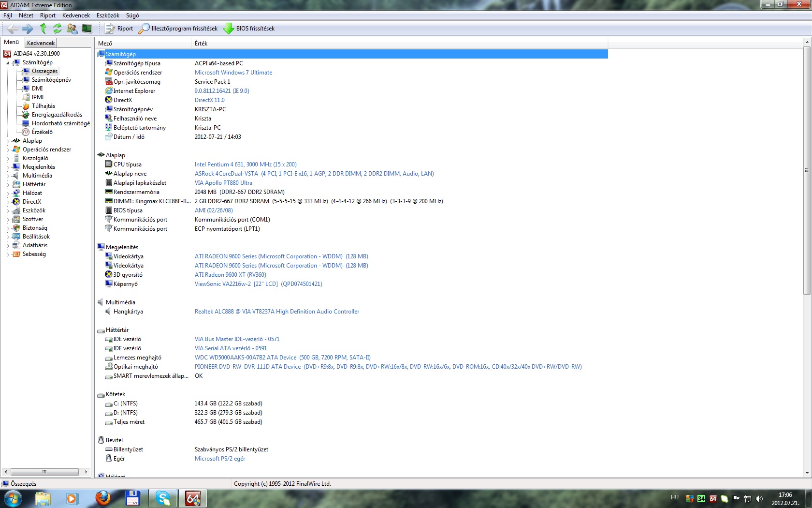Click the green monitor diagnostics toolbar icon
Viewport: 812px width, 508px height.
click(87, 29)
